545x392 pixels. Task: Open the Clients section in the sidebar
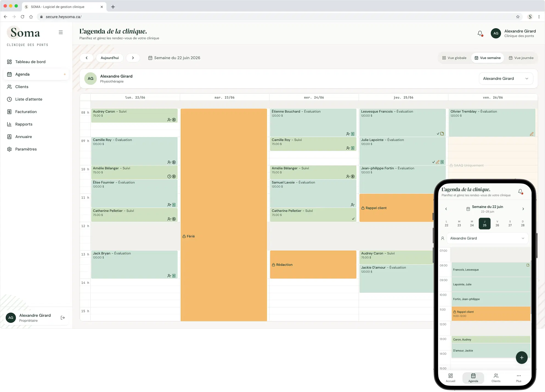click(36, 87)
